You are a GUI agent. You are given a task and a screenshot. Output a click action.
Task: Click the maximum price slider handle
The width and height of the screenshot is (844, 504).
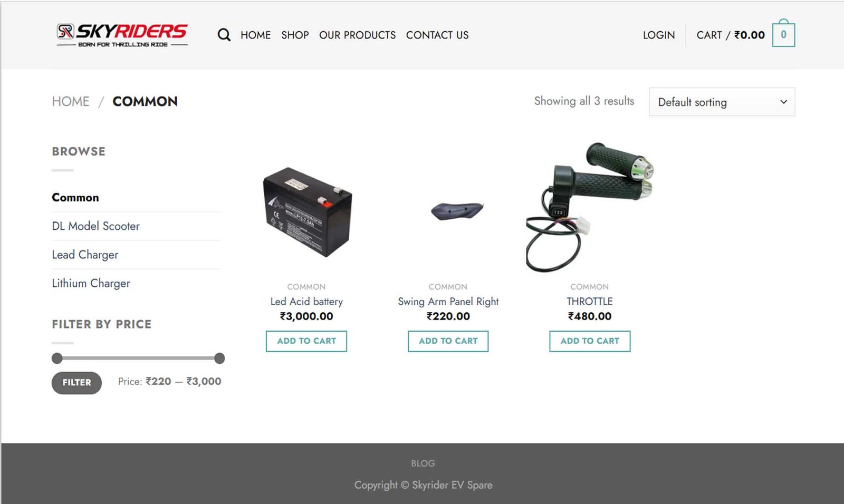[219, 358]
